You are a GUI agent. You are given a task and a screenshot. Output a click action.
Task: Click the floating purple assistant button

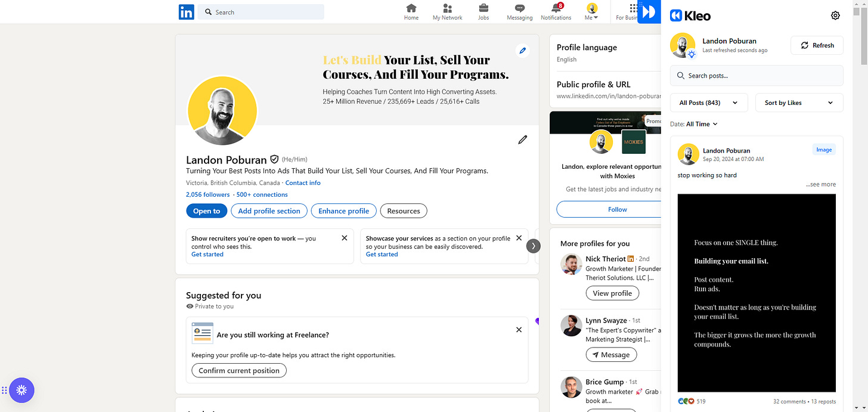(x=21, y=391)
